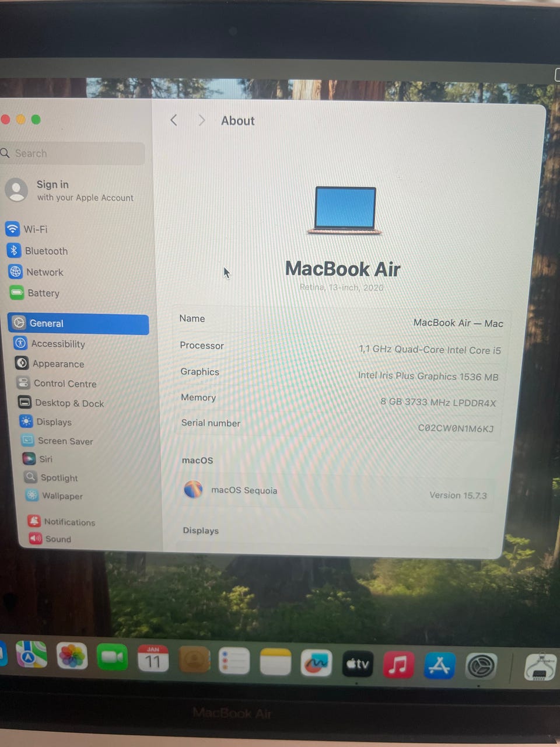The image size is (560, 747).
Task: Open Desktop & Dock settings
Action: pos(61,403)
